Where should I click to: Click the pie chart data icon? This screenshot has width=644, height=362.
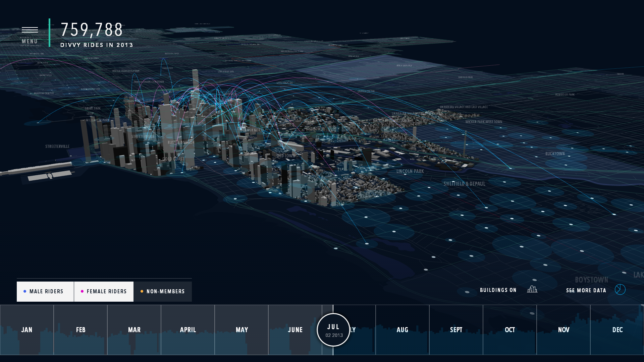click(620, 289)
